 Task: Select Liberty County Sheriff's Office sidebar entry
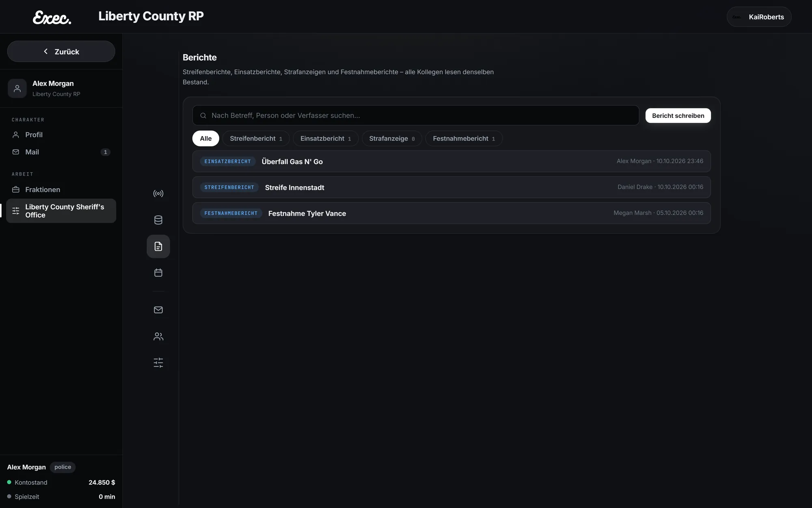tap(61, 211)
